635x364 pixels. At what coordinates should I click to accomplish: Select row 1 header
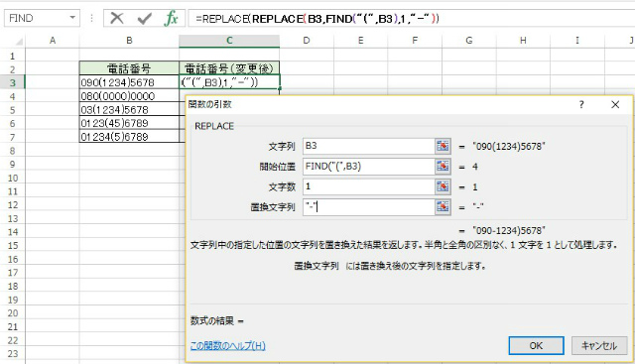(x=13, y=56)
